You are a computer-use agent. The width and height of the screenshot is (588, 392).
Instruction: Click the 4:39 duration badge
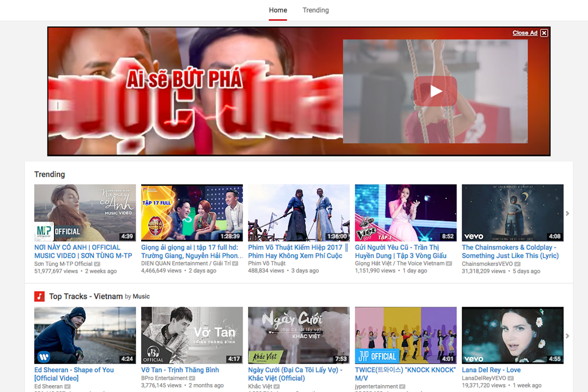click(x=127, y=236)
